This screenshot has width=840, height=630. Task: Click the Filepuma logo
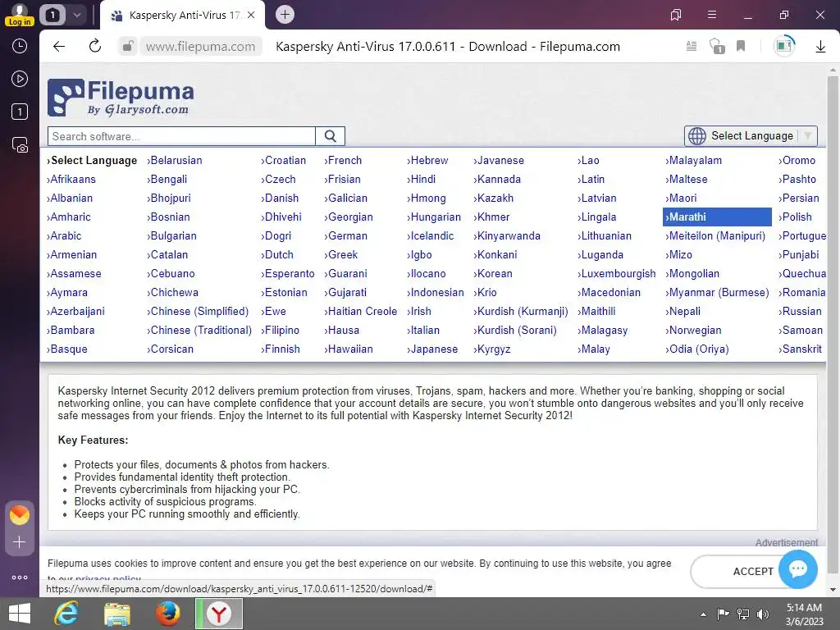click(121, 98)
